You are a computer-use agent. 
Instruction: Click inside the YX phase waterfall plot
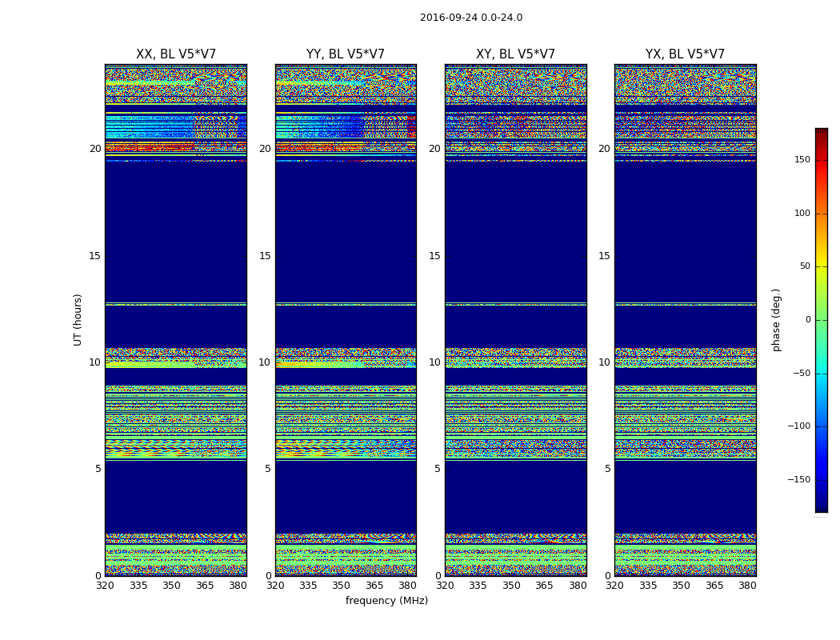tap(685, 240)
